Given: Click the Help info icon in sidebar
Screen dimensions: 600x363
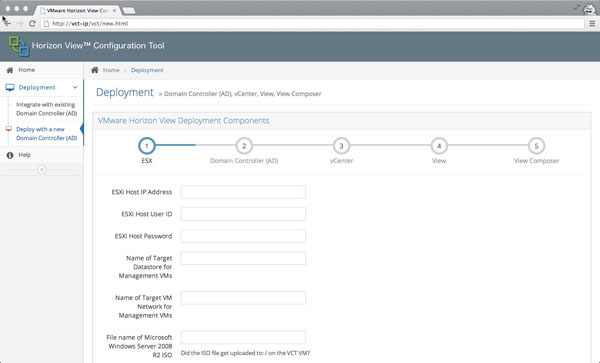Looking at the screenshot, I should point(10,155).
